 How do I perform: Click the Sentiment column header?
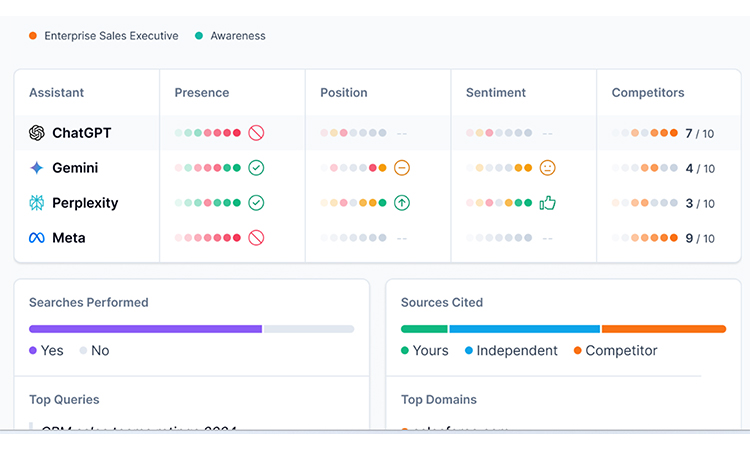coord(496,93)
